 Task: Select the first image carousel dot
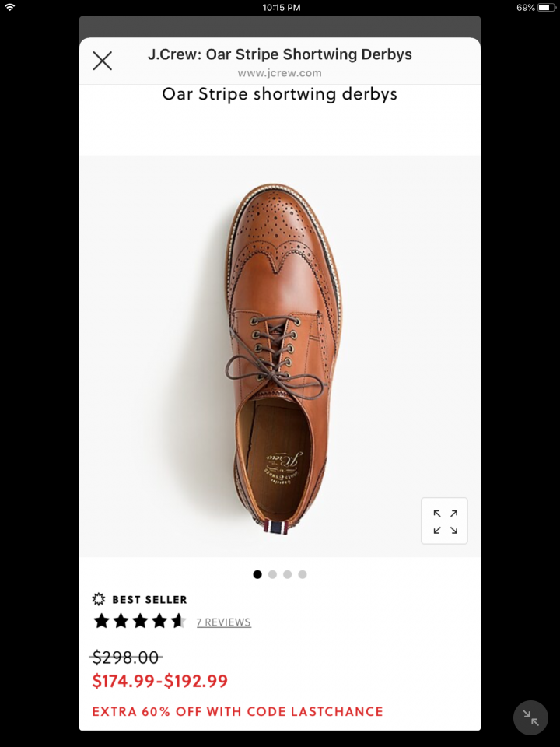pyautogui.click(x=257, y=574)
